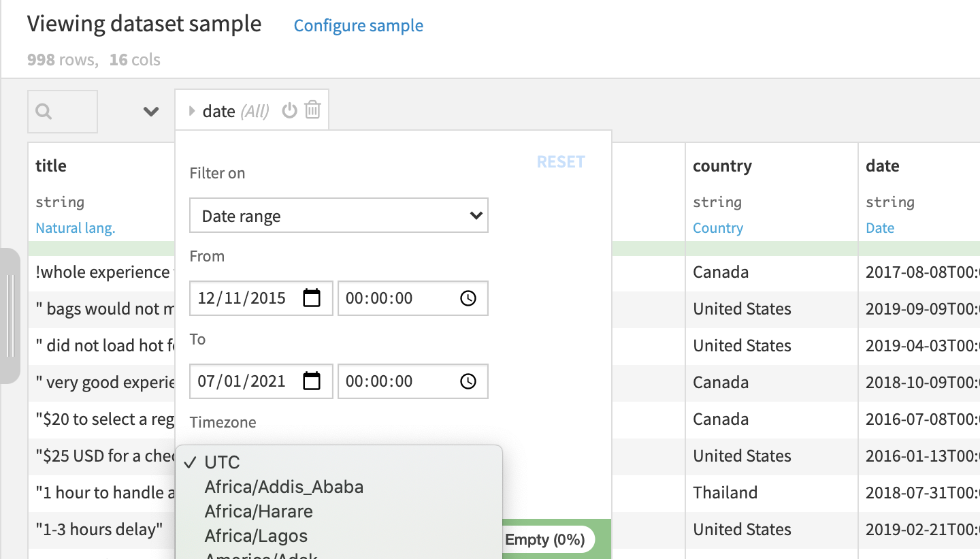Click the title column header

click(51, 165)
